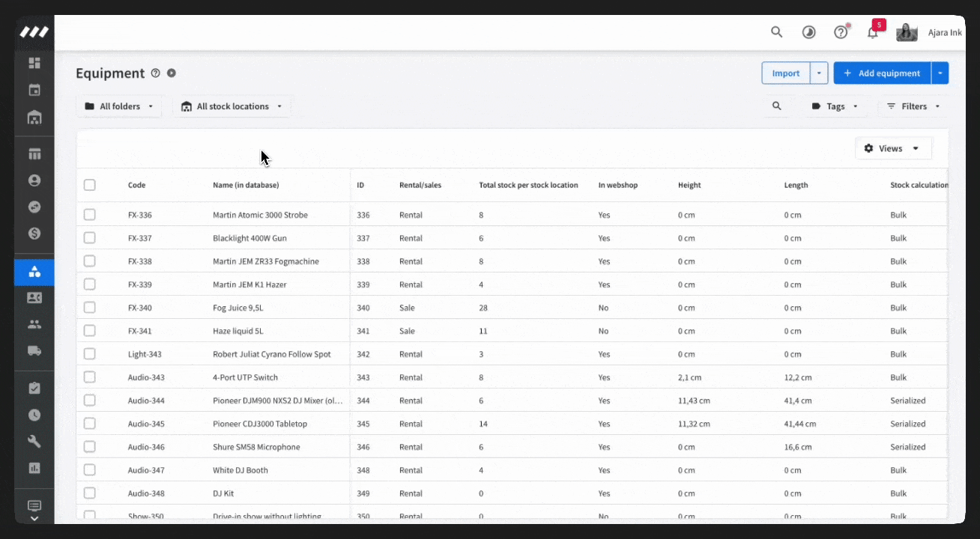This screenshot has height=539, width=980.
Task: Open the wrench maintenance icon in the sidebar
Action: pos(34,441)
